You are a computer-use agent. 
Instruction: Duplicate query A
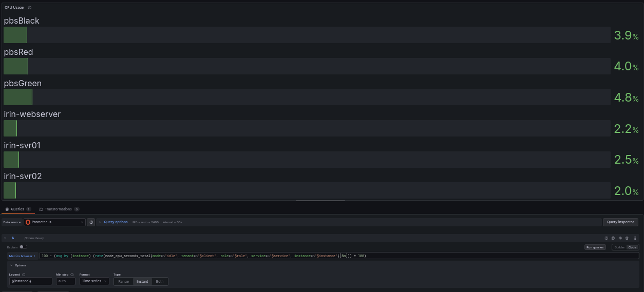(613, 238)
